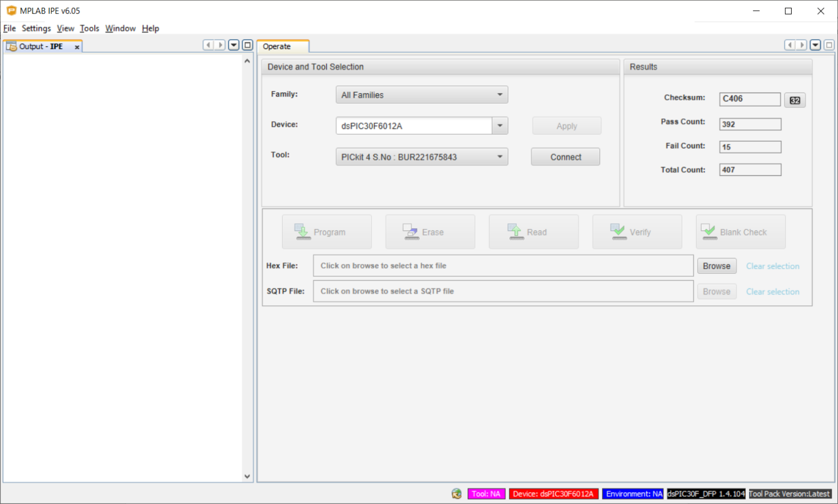Click the globe icon in status bar
Screen dimensions: 838x504
coord(456,494)
